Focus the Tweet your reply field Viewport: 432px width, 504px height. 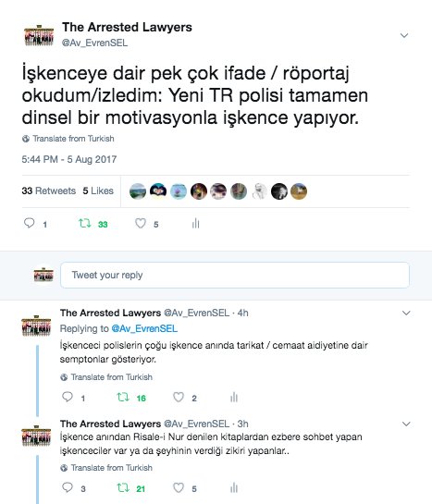tap(235, 276)
